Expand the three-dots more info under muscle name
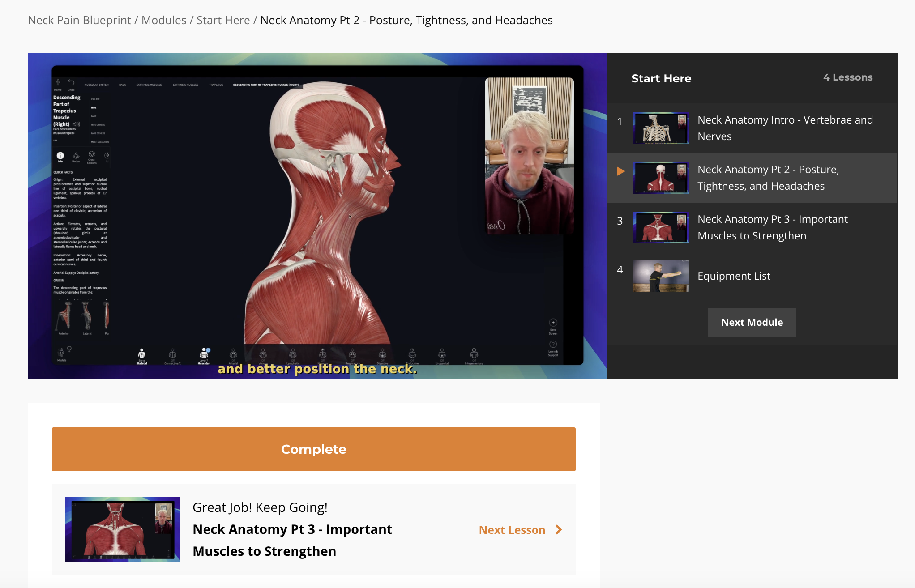The image size is (915, 588). [55, 140]
